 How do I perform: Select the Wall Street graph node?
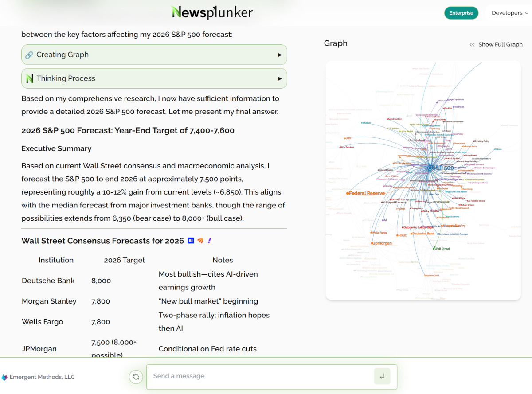click(434, 249)
